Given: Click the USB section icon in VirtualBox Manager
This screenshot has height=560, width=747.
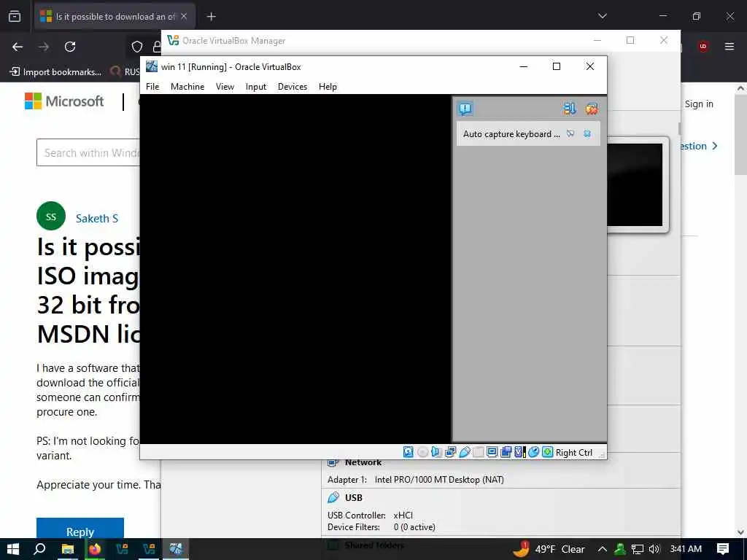Looking at the screenshot, I should click(x=333, y=497).
